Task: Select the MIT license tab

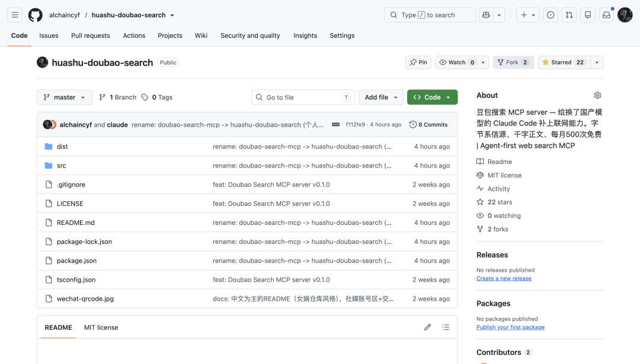Action: coord(101,327)
